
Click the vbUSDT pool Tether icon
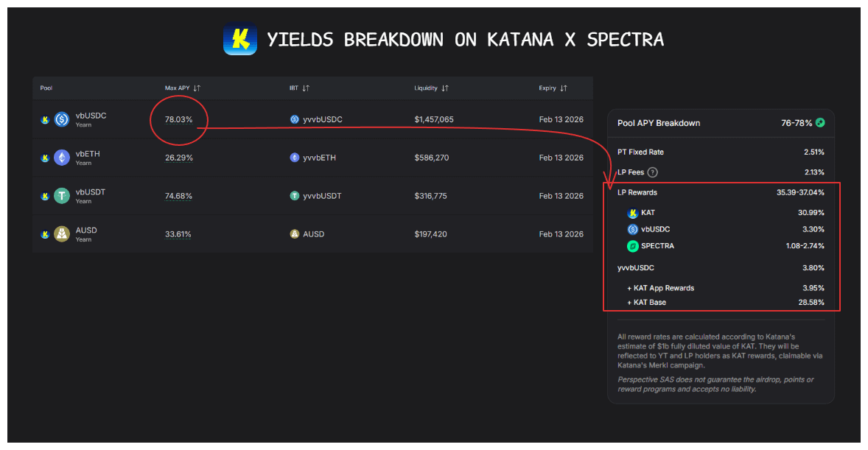pos(61,196)
